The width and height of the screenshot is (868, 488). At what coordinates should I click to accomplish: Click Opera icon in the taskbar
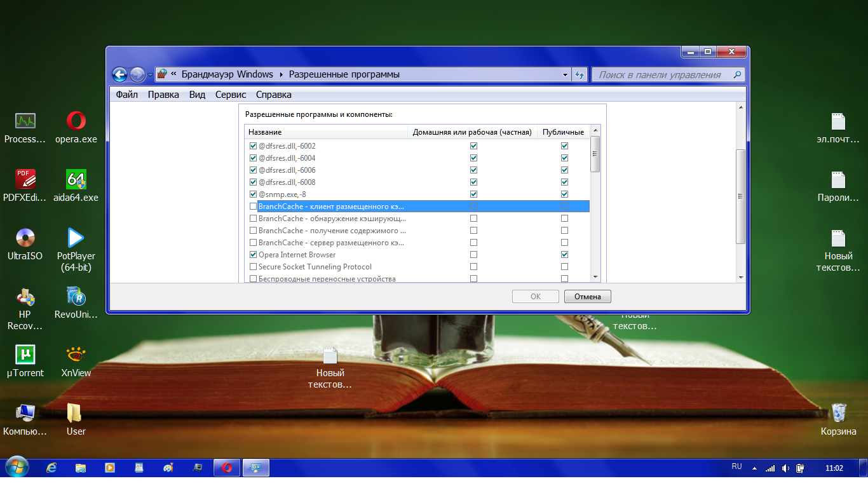pos(227,468)
